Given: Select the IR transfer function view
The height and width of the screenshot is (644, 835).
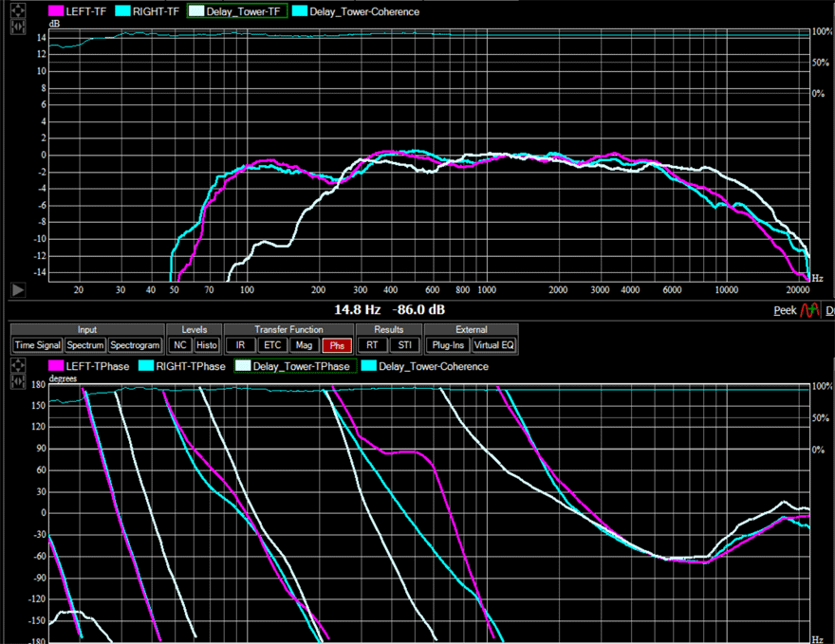Looking at the screenshot, I should tap(240, 345).
